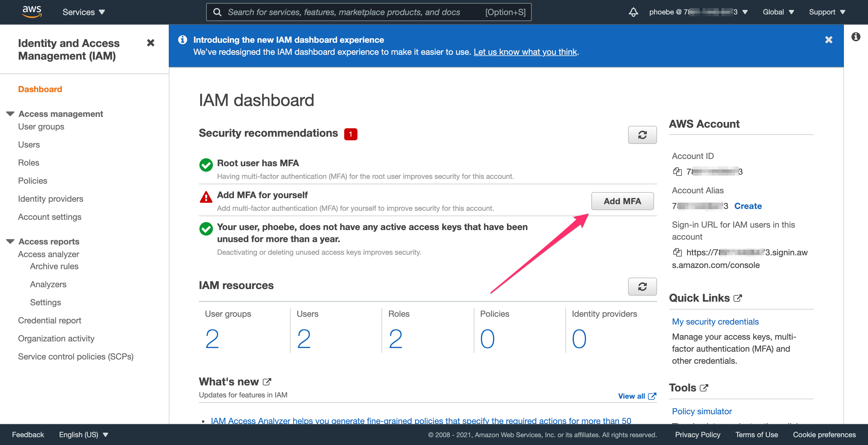Open Access analyzer in sidebar

coord(49,254)
